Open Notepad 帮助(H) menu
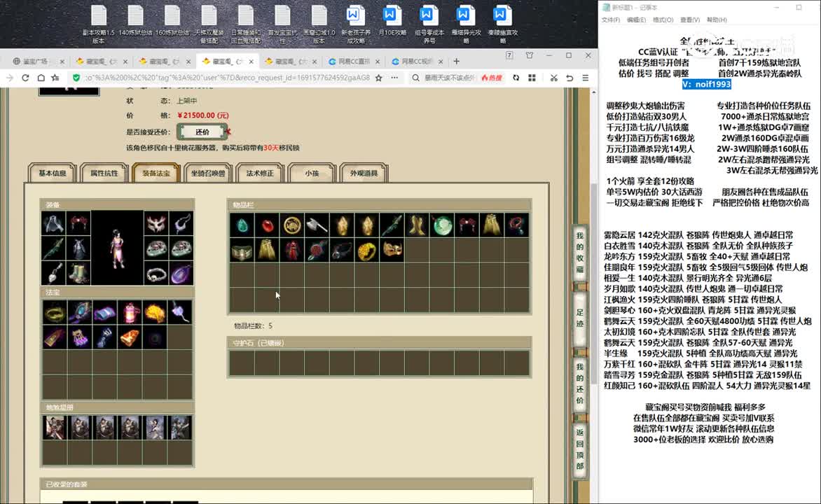 [x=717, y=20]
